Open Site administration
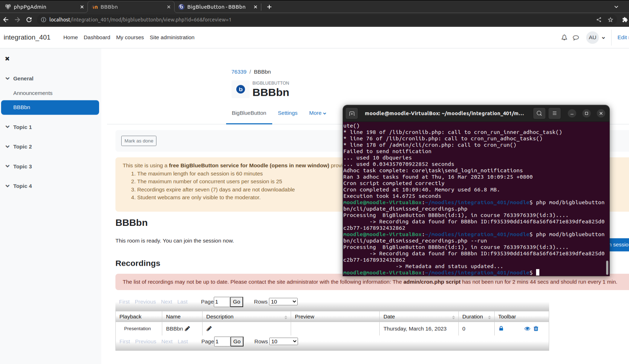This screenshot has height=364, width=629. pyautogui.click(x=172, y=37)
